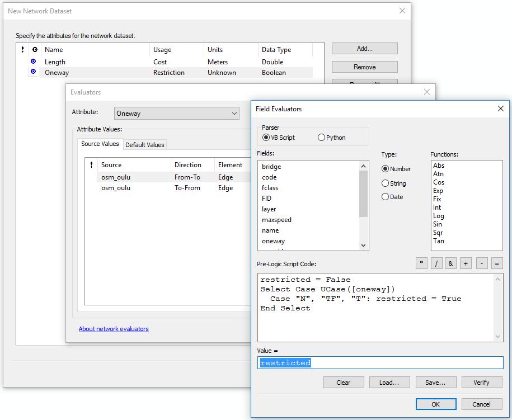Click the ampersand concatenate operator button
512x420 pixels.
[451, 263]
